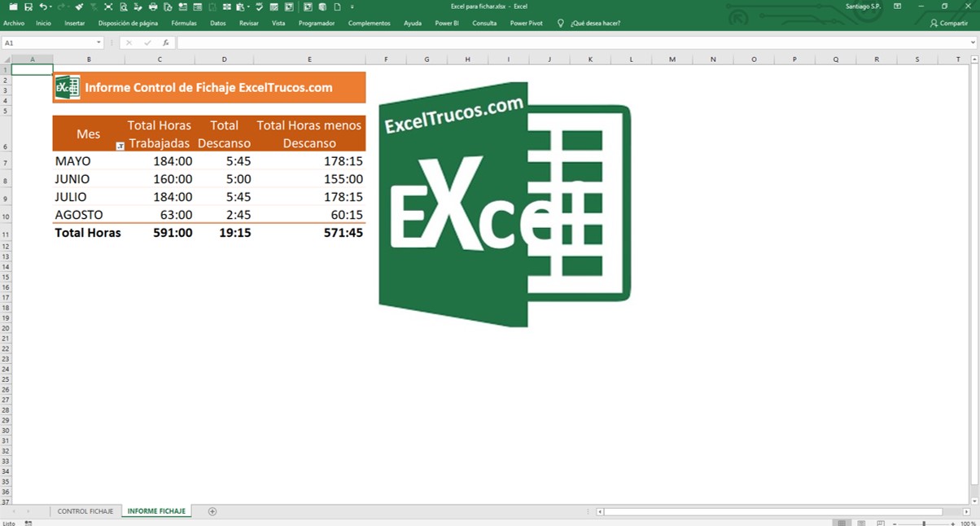Switch to the CONTROL FICHAJE sheet tab
This screenshot has height=526, width=980.
(85, 511)
